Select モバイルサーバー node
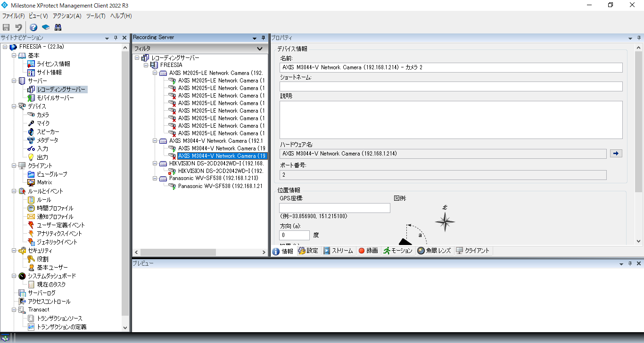This screenshot has height=343, width=644. (55, 98)
